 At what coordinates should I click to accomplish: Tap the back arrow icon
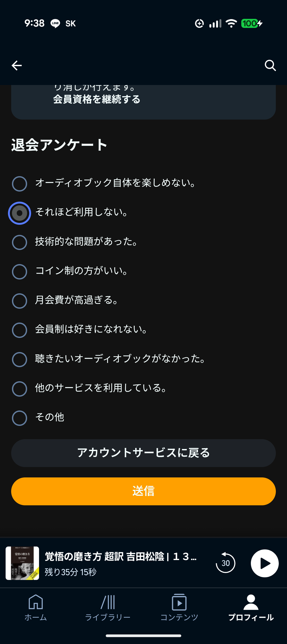click(17, 65)
